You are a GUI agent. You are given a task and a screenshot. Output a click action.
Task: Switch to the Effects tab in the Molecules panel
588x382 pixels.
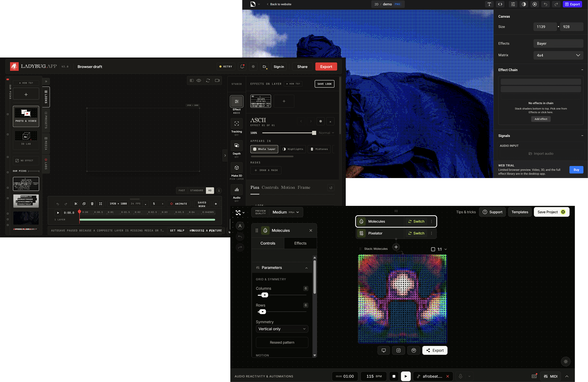[x=300, y=243]
